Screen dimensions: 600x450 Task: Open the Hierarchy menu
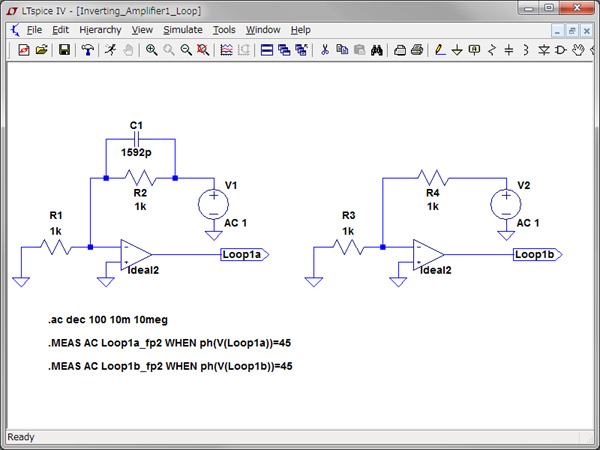[x=99, y=30]
